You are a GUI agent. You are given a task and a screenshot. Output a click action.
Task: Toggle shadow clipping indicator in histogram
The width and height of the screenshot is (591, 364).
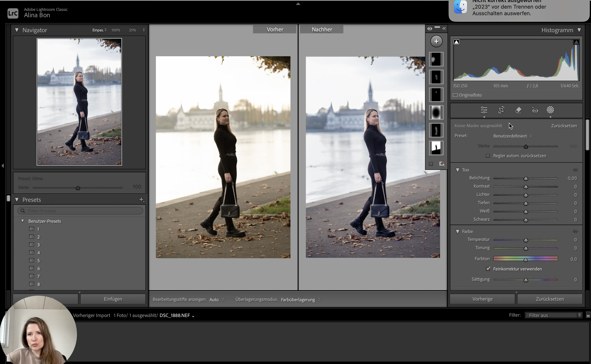tap(456, 42)
